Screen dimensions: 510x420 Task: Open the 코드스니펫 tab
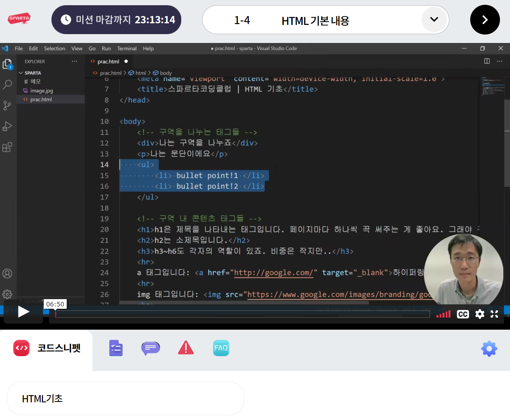coord(47,348)
